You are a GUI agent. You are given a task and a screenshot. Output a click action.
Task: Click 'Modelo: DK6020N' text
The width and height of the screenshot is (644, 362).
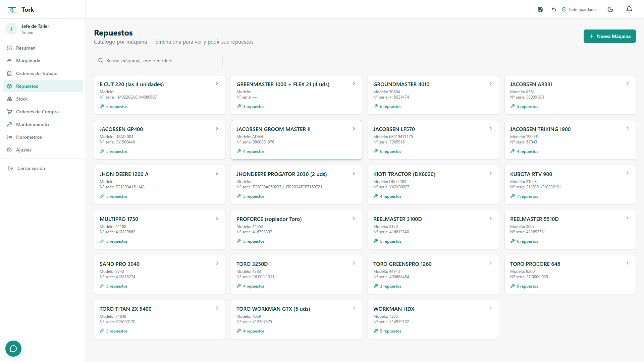pyautogui.click(x=389, y=182)
